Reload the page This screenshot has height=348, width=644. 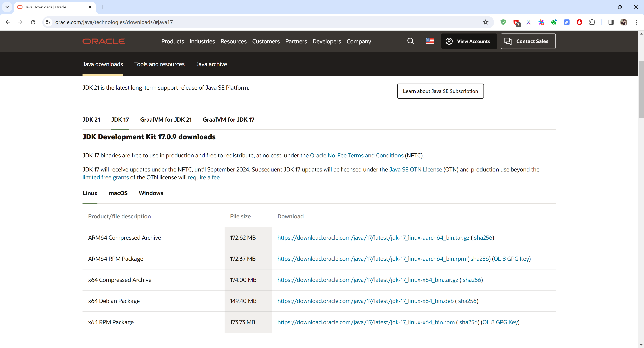pyautogui.click(x=33, y=22)
